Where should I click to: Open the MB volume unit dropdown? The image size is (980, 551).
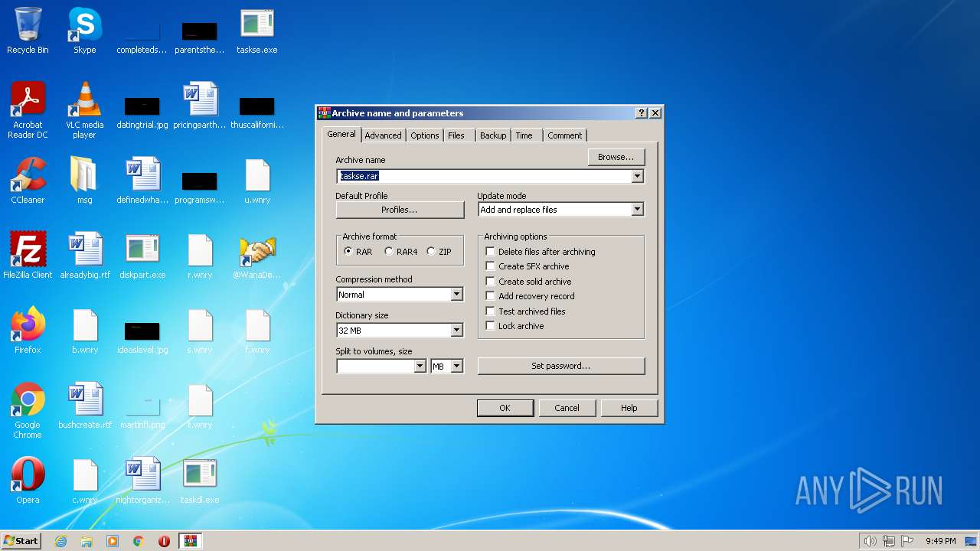(456, 367)
